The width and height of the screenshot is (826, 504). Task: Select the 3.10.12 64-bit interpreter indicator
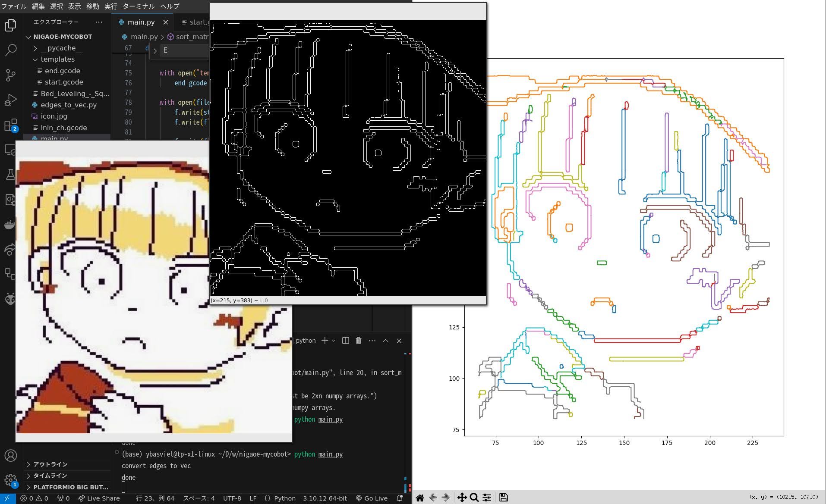point(325,498)
